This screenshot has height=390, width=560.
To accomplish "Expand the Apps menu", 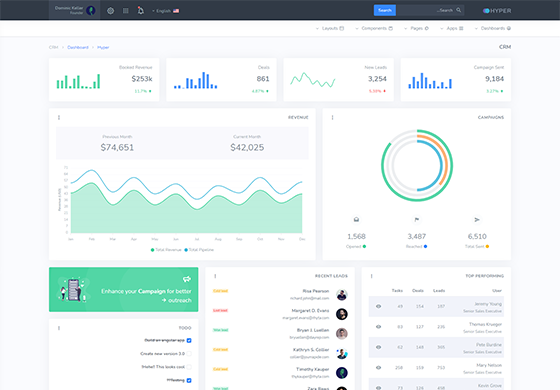I will click(451, 28).
